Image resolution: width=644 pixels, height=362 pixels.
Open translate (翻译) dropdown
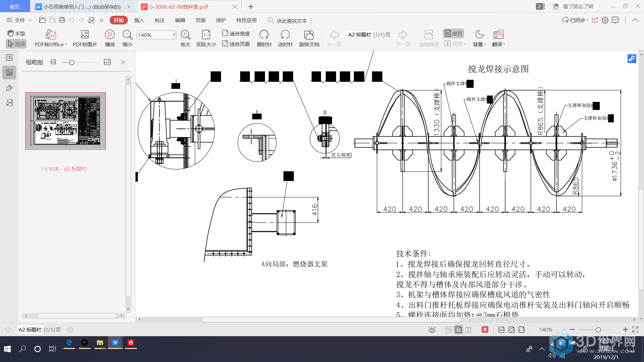pyautogui.click(x=498, y=39)
